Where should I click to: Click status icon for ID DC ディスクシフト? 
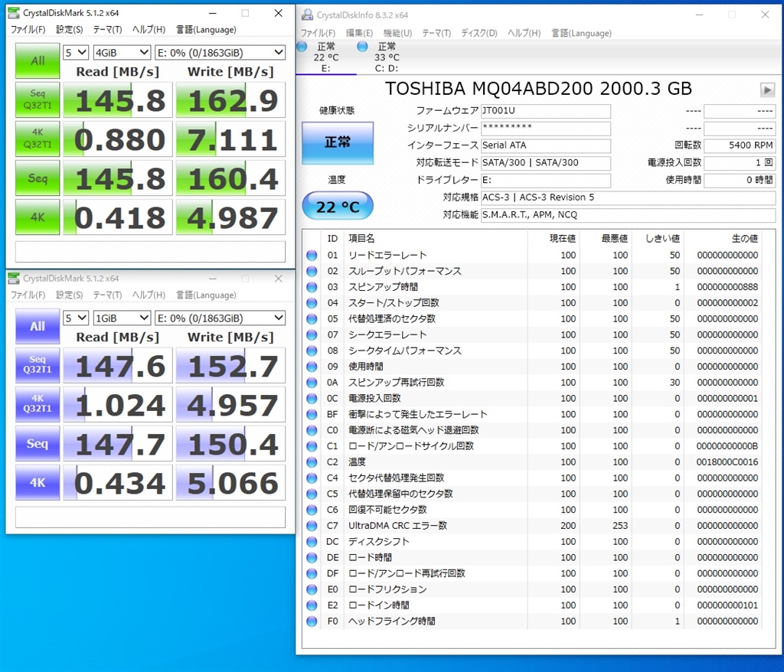[312, 541]
